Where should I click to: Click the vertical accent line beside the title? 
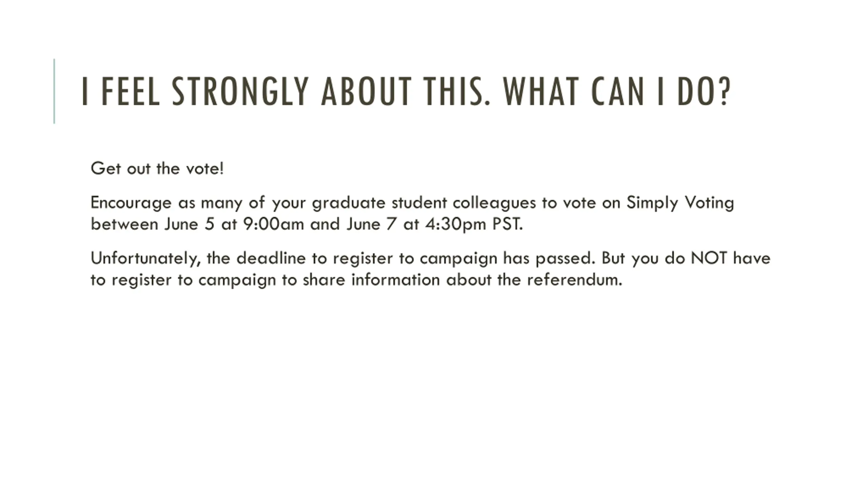pyautogui.click(x=54, y=91)
